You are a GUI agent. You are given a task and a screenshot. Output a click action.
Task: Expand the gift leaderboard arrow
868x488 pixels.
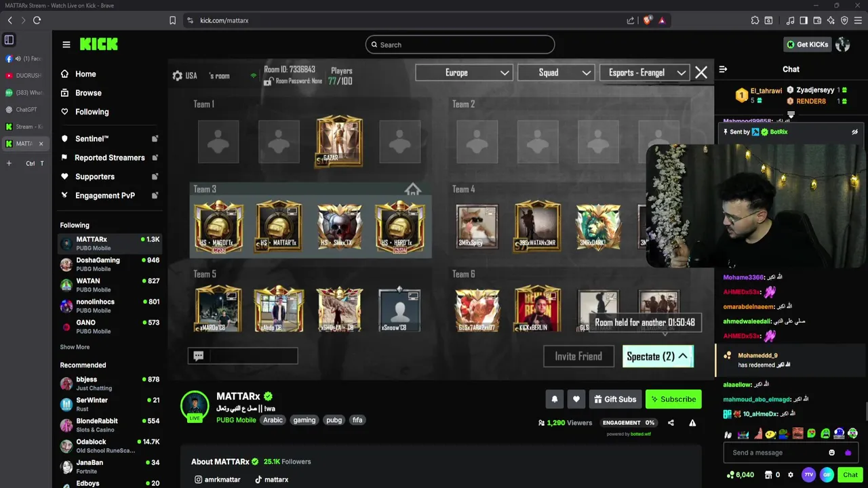pos(791,115)
